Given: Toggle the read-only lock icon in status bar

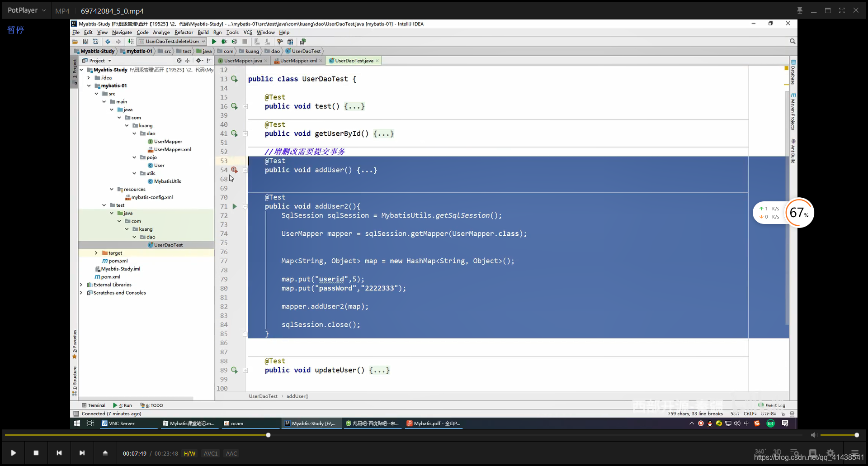Looking at the screenshot, I should tap(783, 414).
